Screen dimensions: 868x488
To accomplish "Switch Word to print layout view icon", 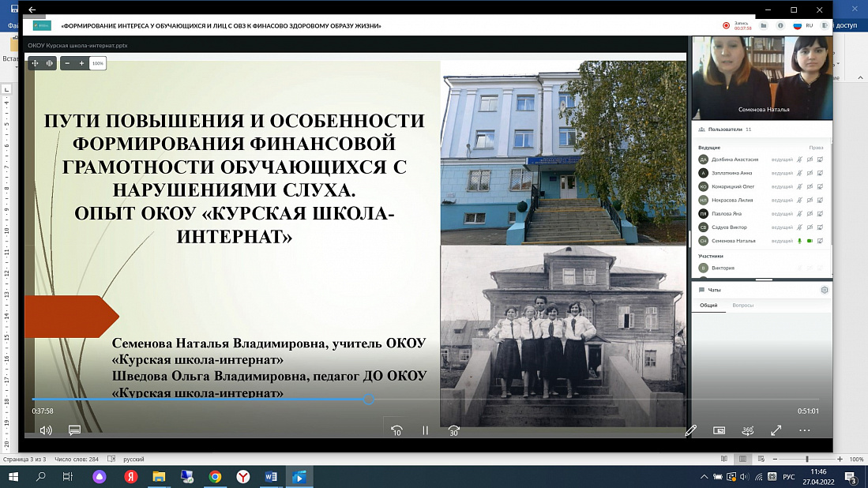I will 742,460.
